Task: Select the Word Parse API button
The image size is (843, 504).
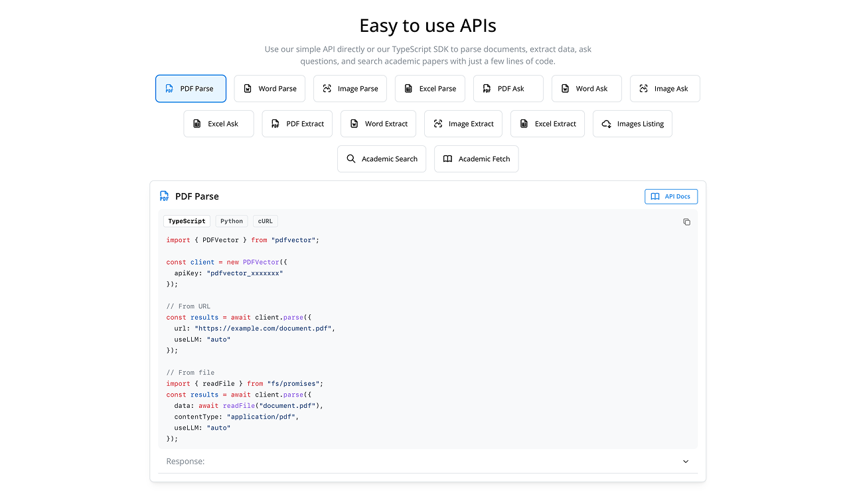Action: pyautogui.click(x=269, y=89)
